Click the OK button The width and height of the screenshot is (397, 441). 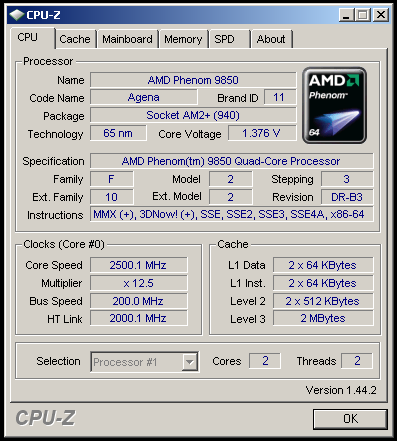pos(350,419)
